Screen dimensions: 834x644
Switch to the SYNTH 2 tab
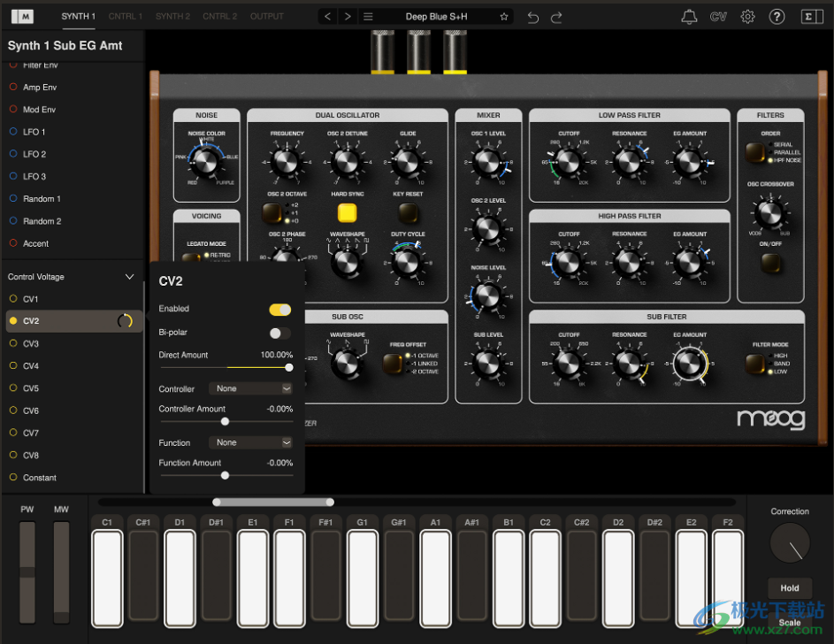click(x=172, y=16)
